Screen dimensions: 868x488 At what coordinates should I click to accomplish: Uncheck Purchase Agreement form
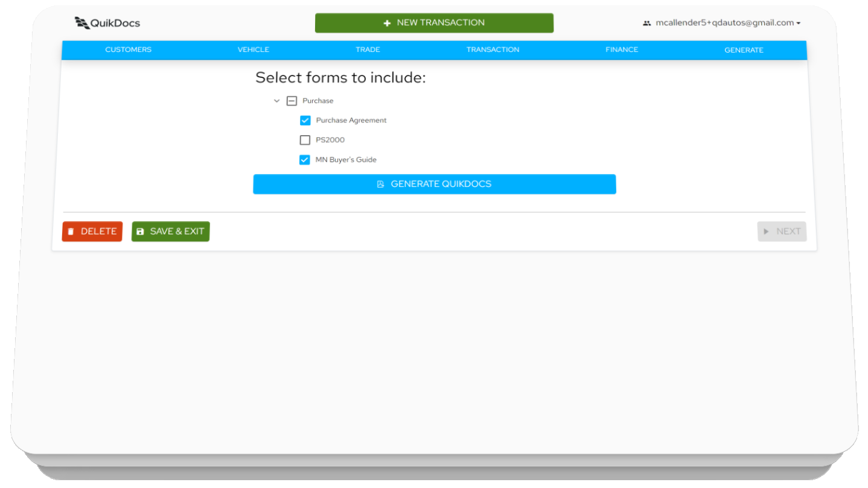point(305,121)
